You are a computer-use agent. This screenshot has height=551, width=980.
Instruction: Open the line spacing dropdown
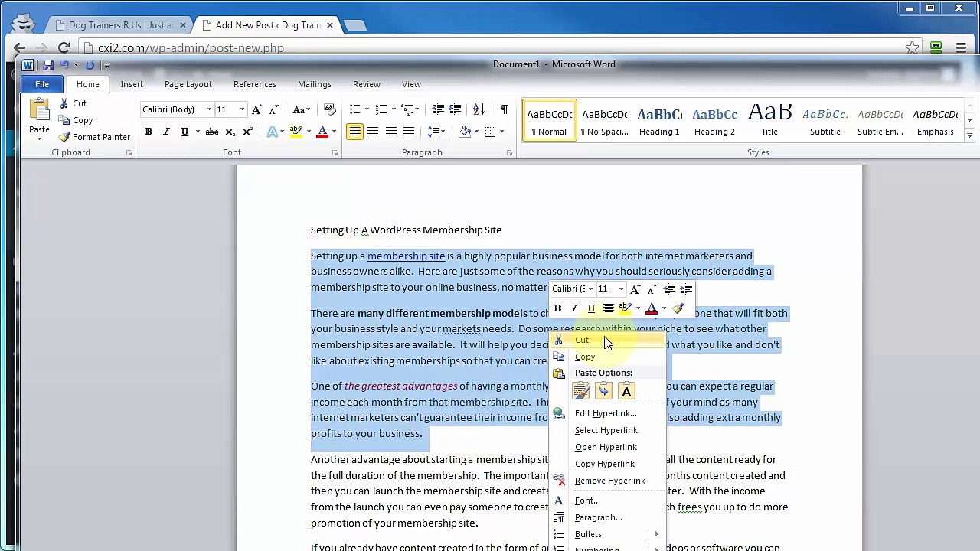(436, 132)
